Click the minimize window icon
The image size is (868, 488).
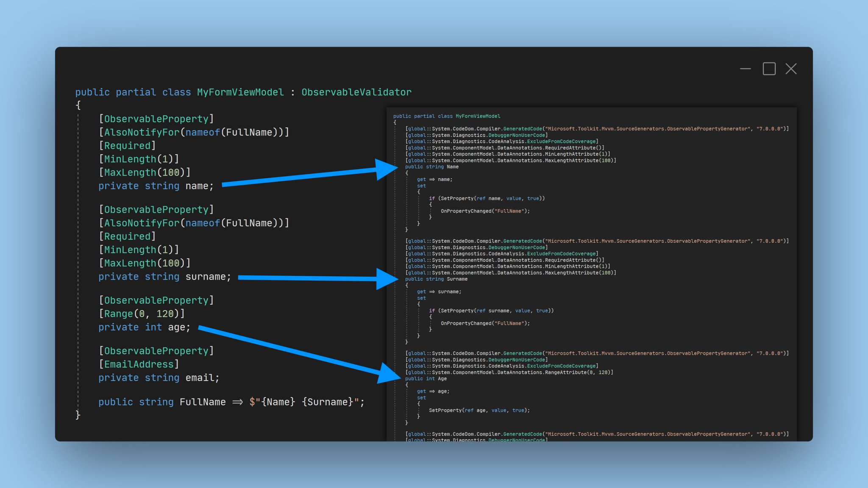click(746, 69)
